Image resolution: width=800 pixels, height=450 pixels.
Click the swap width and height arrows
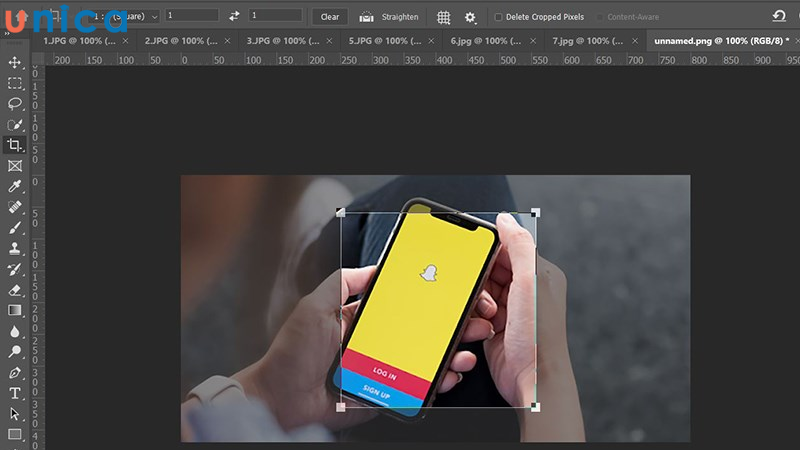pos(234,16)
